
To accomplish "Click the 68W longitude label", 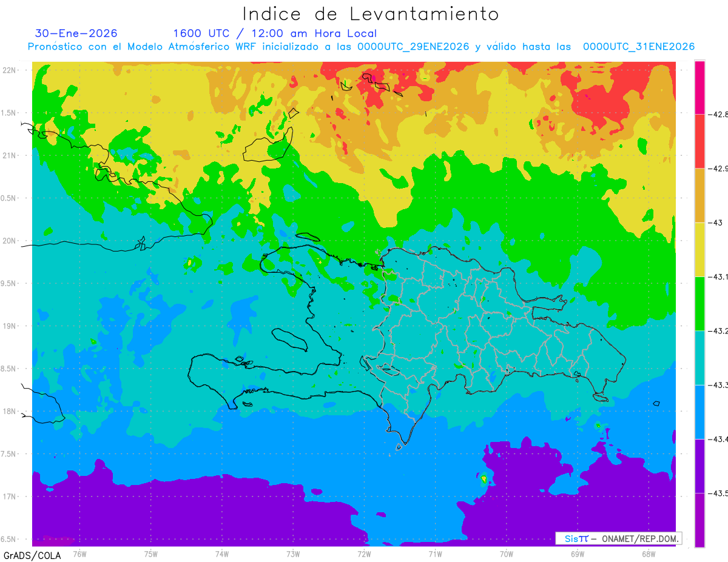I will (x=648, y=554).
